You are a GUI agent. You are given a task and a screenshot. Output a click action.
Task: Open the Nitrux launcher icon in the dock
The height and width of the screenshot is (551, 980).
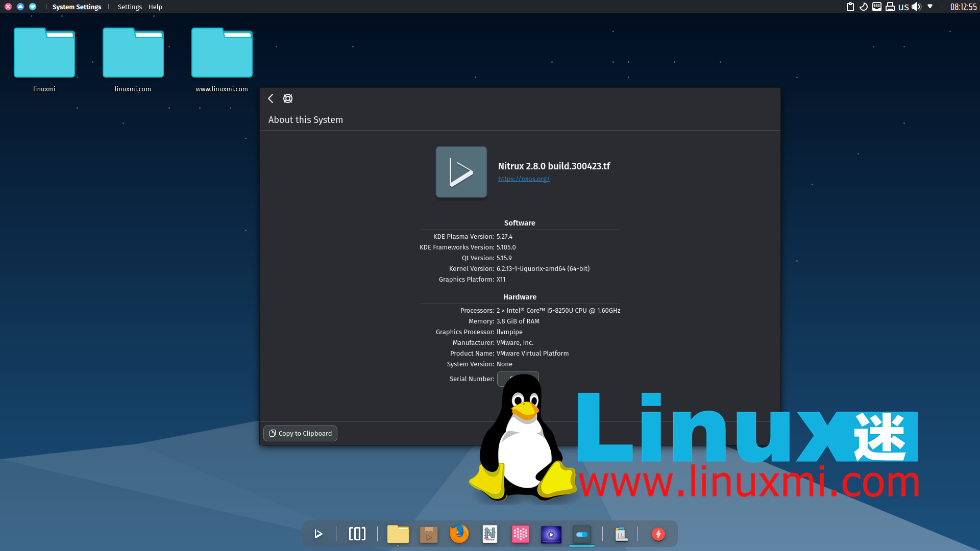318,534
